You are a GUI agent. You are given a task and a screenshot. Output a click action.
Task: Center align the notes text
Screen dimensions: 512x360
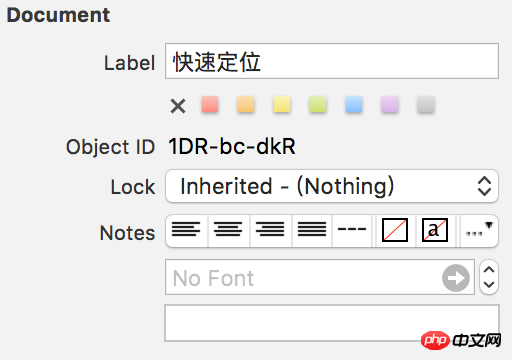[x=228, y=230]
